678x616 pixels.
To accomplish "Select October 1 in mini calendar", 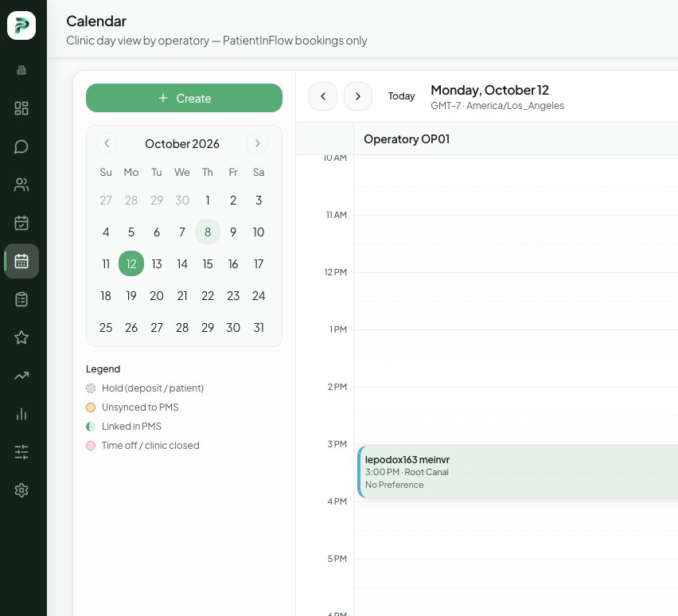I will click(x=208, y=201).
